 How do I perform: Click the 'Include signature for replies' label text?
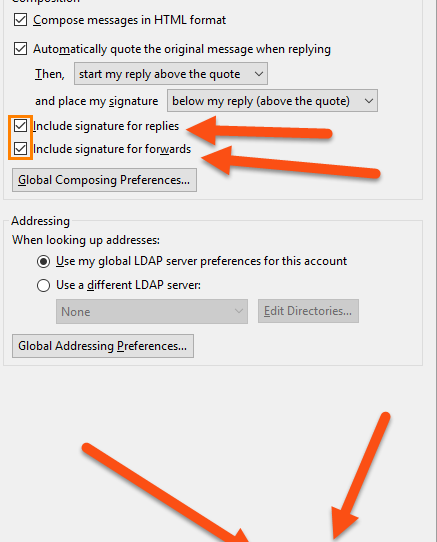tap(106, 126)
